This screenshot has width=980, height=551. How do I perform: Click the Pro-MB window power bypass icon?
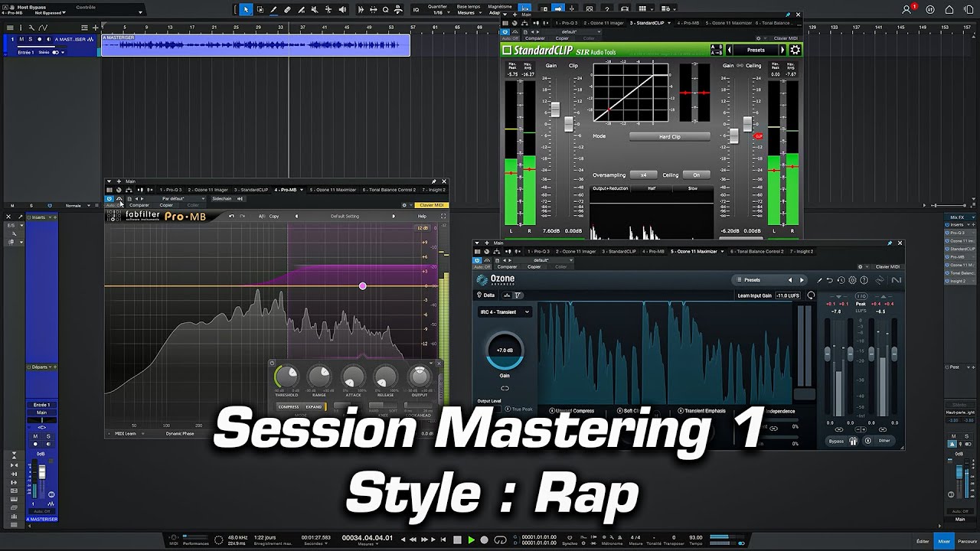point(109,199)
